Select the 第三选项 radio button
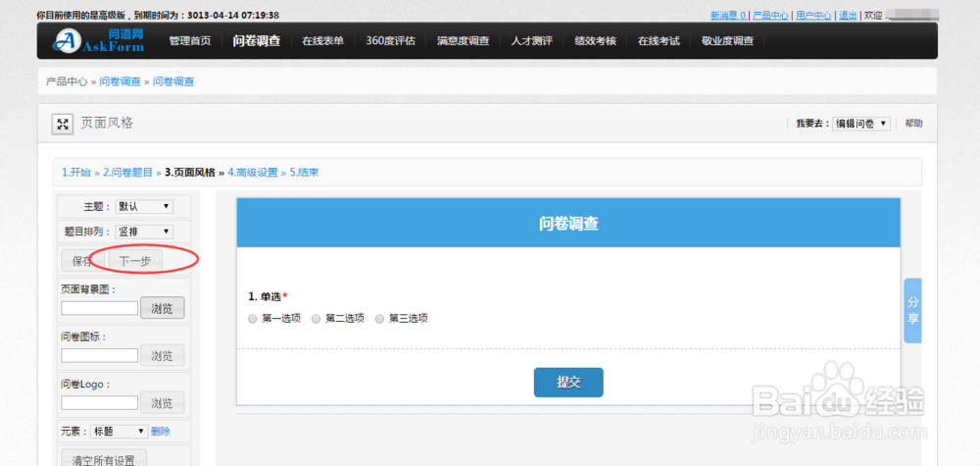This screenshot has height=466, width=980. 379,319
